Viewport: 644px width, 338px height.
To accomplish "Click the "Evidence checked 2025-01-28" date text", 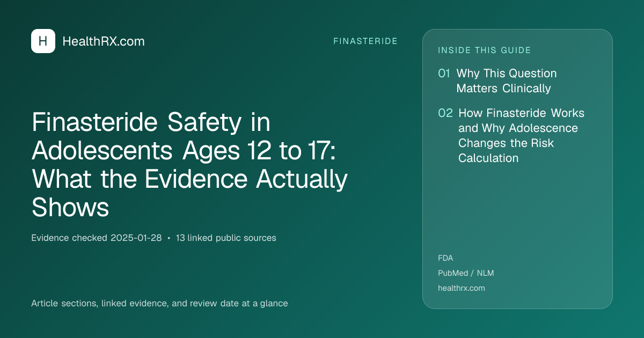I will [97, 238].
